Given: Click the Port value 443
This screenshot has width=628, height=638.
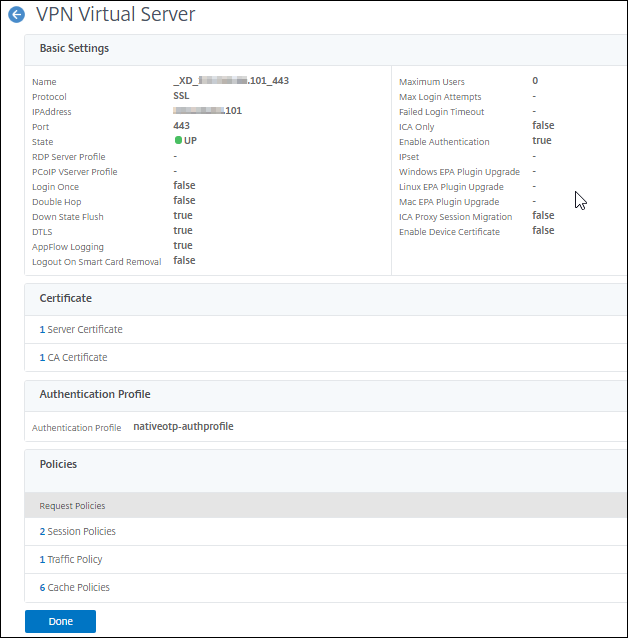Looking at the screenshot, I should coord(182,126).
